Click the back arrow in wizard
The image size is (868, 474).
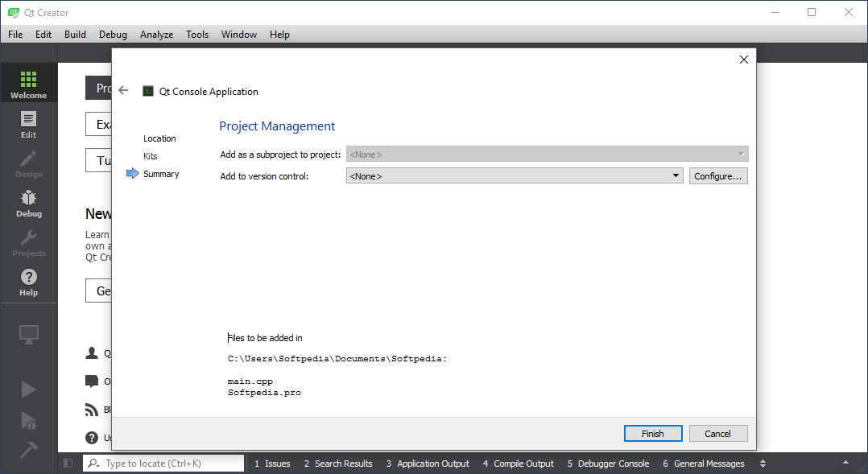[x=123, y=91]
